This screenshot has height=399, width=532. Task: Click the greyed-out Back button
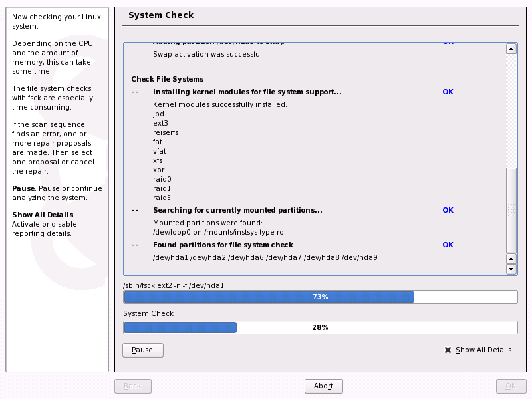pyautogui.click(x=133, y=386)
